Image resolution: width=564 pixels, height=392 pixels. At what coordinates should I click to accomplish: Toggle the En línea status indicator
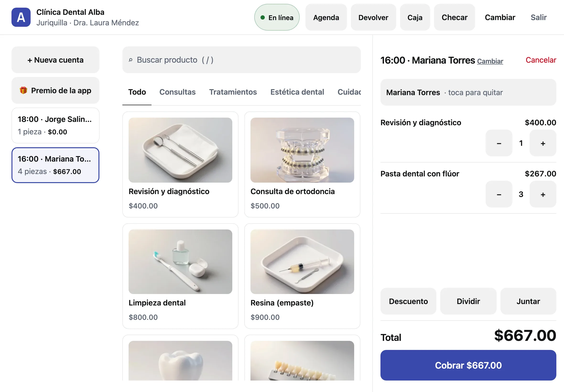277,17
